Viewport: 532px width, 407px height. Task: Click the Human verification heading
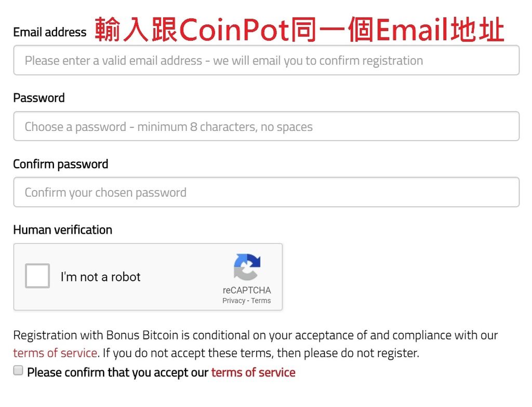pyautogui.click(x=62, y=229)
